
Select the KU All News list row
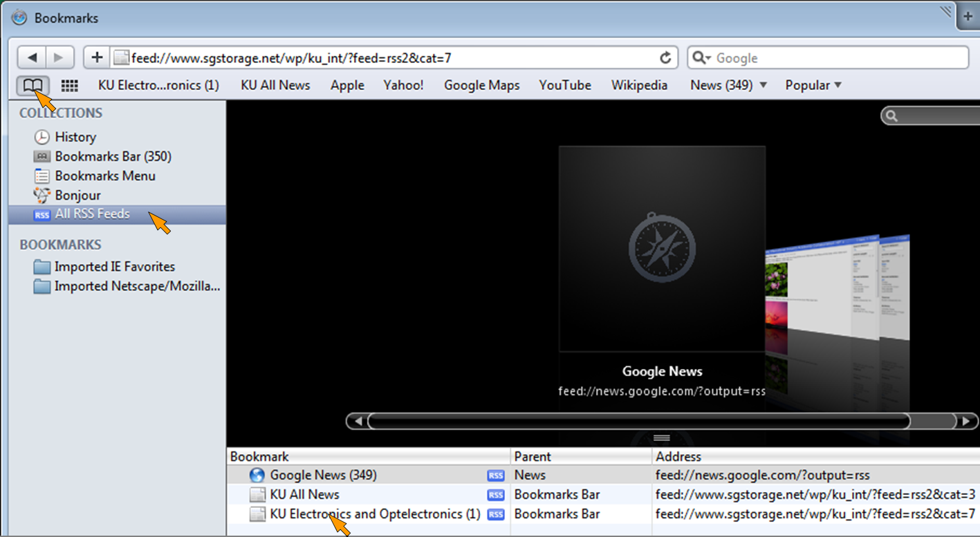pyautogui.click(x=603, y=495)
